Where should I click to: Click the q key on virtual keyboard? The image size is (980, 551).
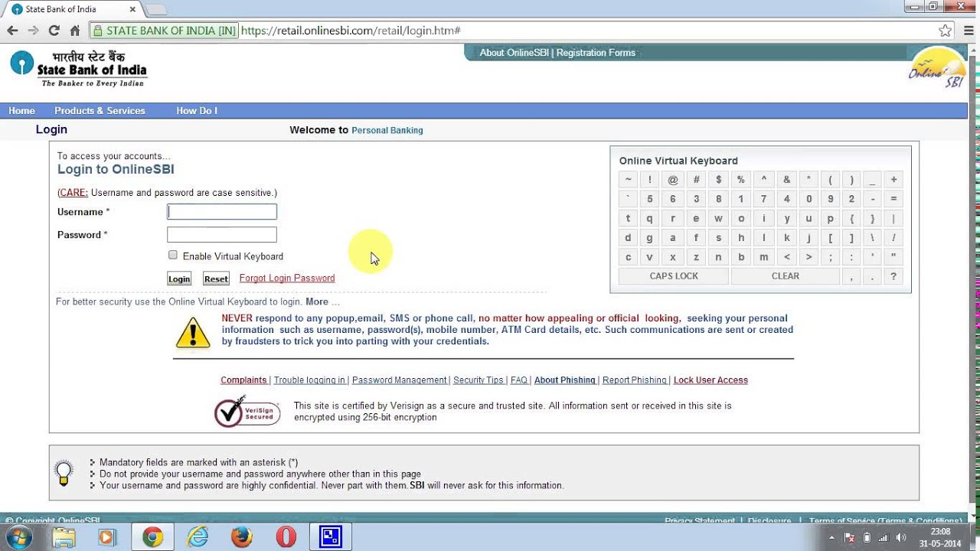[x=650, y=219]
